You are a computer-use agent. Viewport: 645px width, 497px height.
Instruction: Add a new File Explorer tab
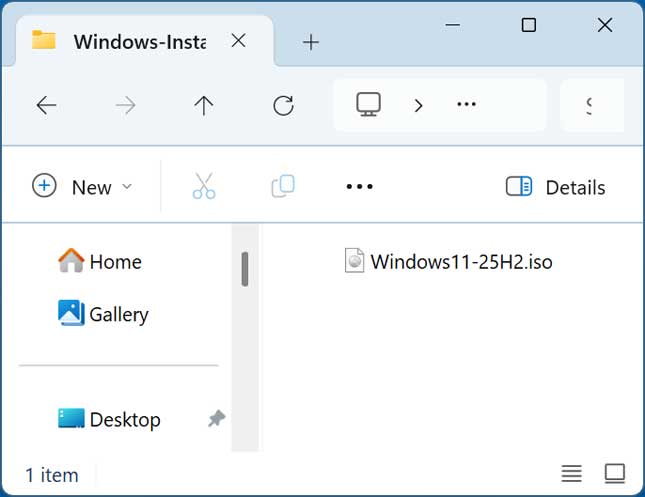[x=311, y=42]
